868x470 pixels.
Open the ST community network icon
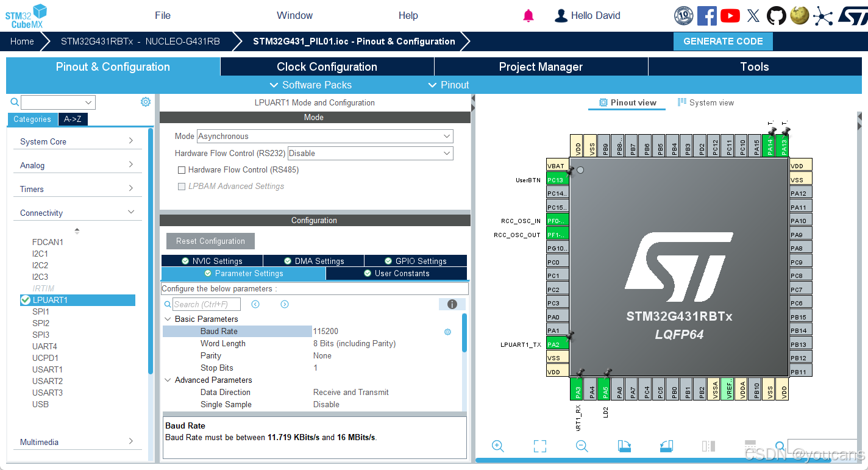tap(823, 16)
